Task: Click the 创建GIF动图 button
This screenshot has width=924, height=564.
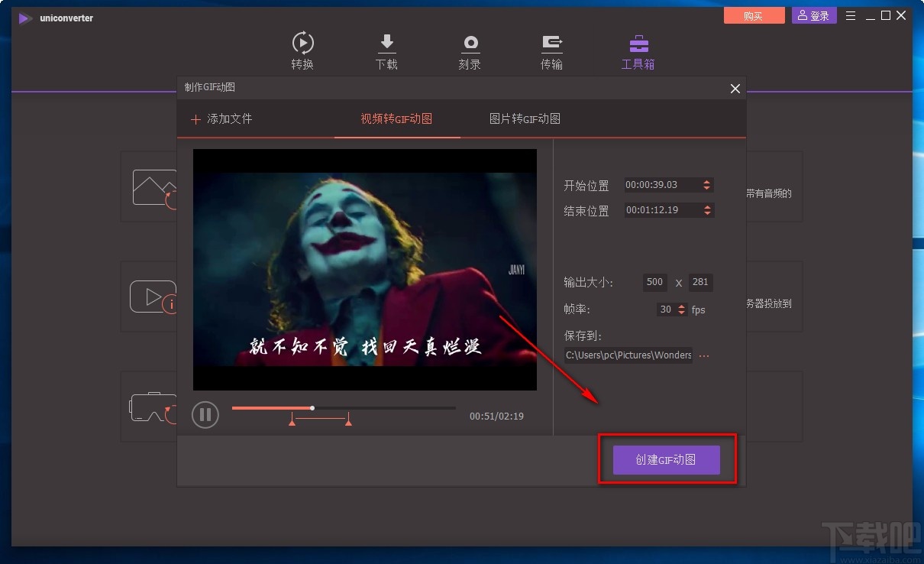Action: click(666, 459)
